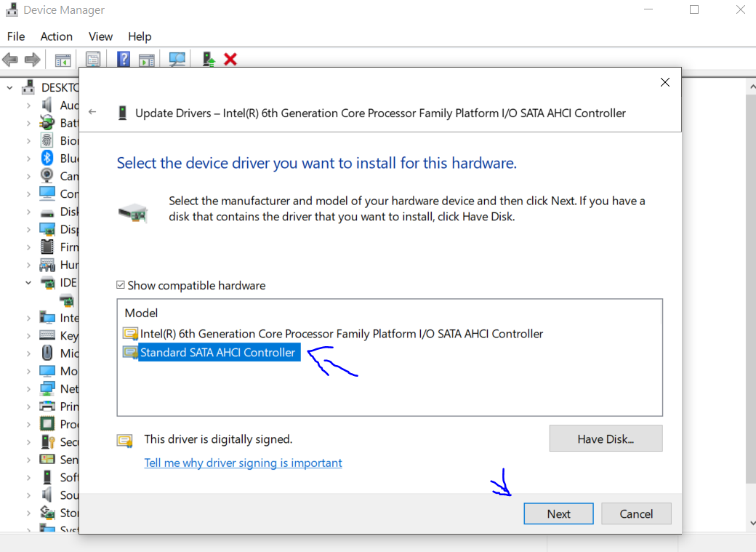Collapse the IDE controllers category
This screenshot has height=552, width=756.
(x=28, y=282)
